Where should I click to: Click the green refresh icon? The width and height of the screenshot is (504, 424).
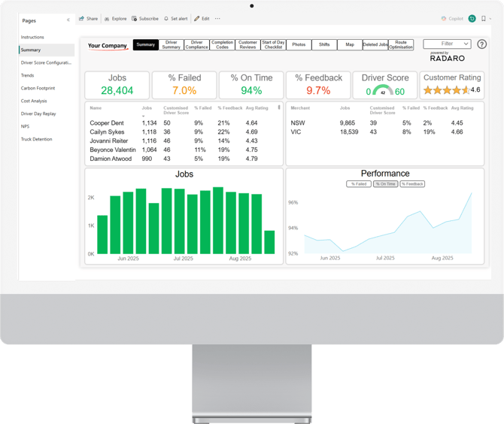472,19
